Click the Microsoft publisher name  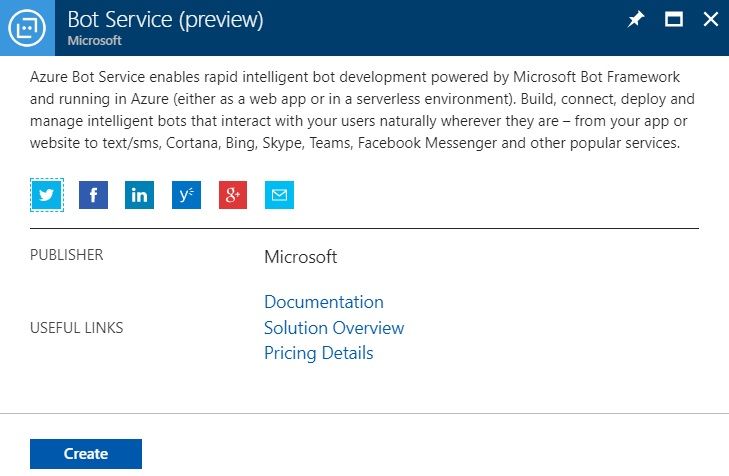[x=300, y=257]
